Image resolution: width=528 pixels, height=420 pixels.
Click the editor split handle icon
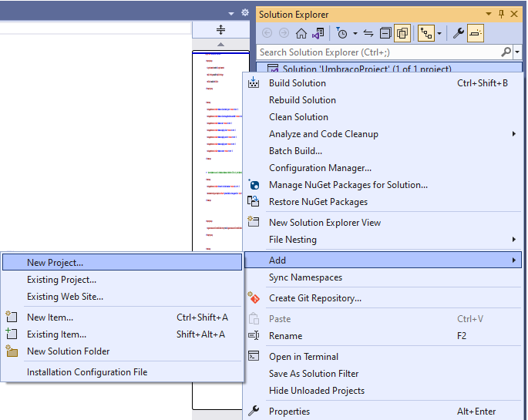220,29
